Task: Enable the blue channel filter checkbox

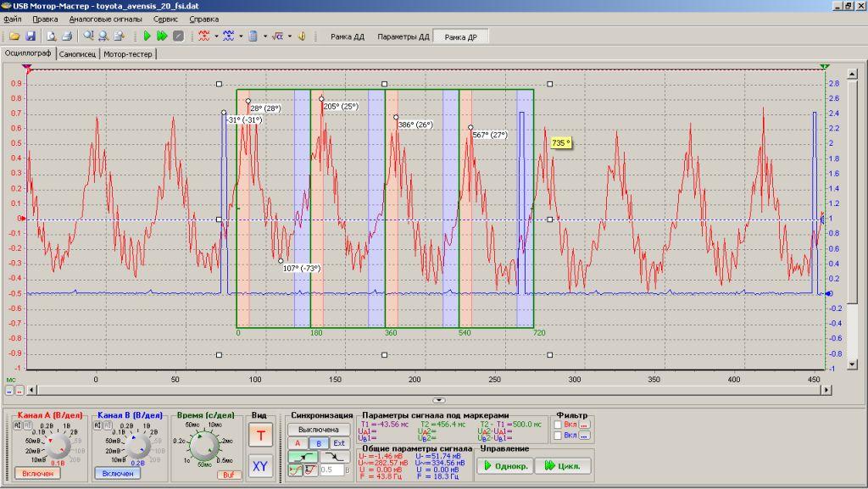Action: (558, 436)
